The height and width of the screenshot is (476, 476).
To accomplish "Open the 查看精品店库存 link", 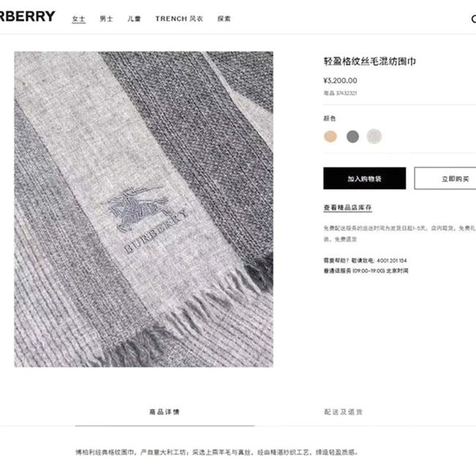I will click(348, 208).
